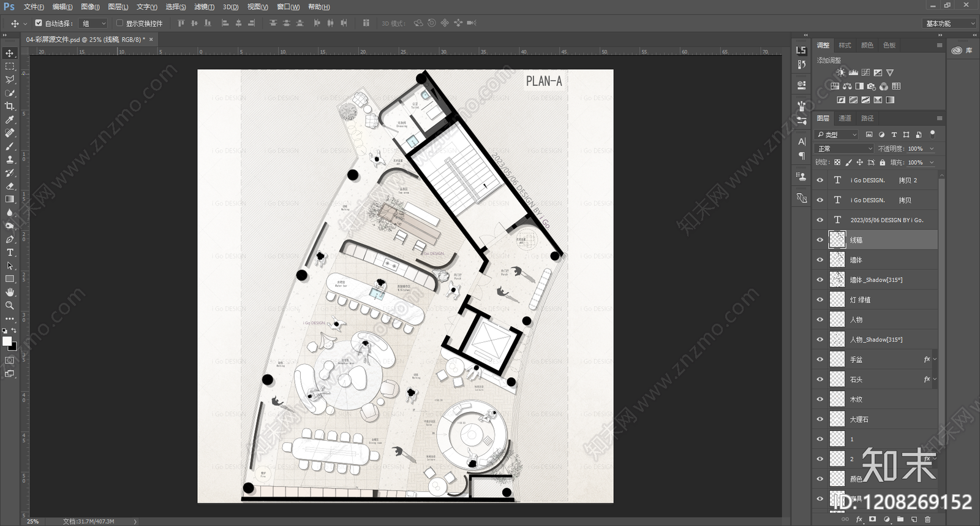The width and height of the screenshot is (980, 526).
Task: Open the Auto-Select group dropdown
Action: (x=94, y=23)
